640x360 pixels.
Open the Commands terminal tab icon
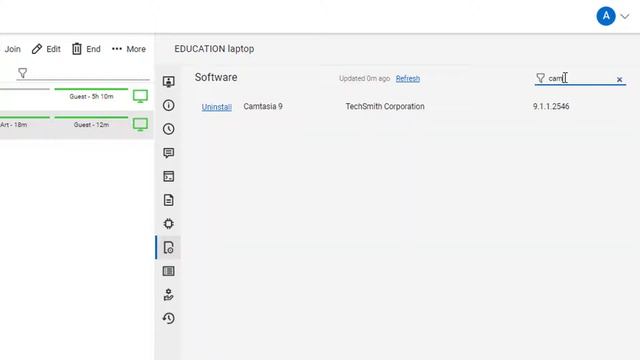click(169, 176)
